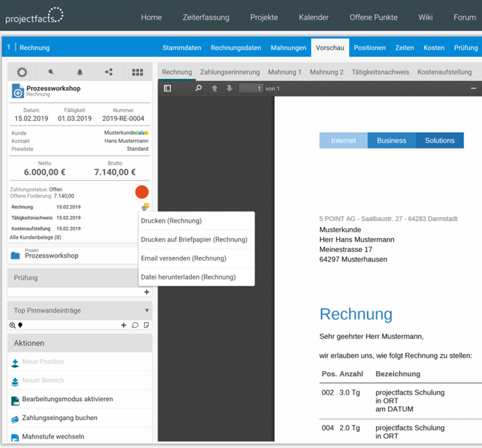Select the Mahnung 2 sub-tab
This screenshot has height=448, width=482.
click(x=326, y=72)
